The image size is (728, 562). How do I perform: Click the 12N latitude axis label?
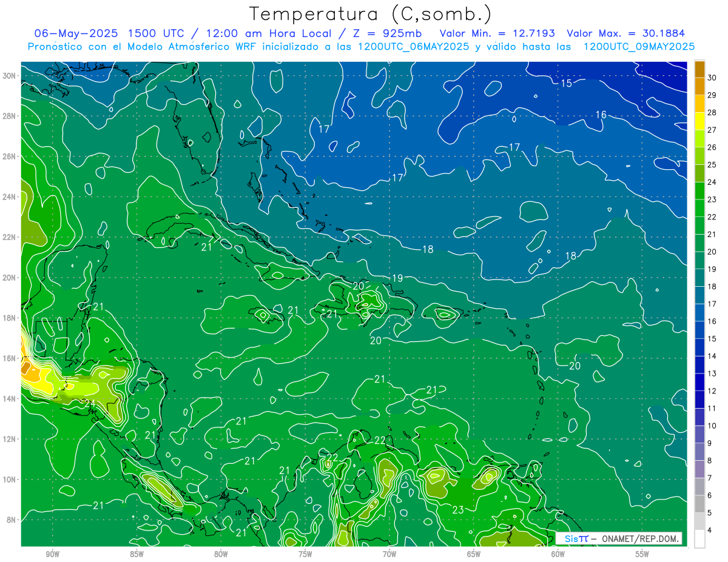(9, 439)
